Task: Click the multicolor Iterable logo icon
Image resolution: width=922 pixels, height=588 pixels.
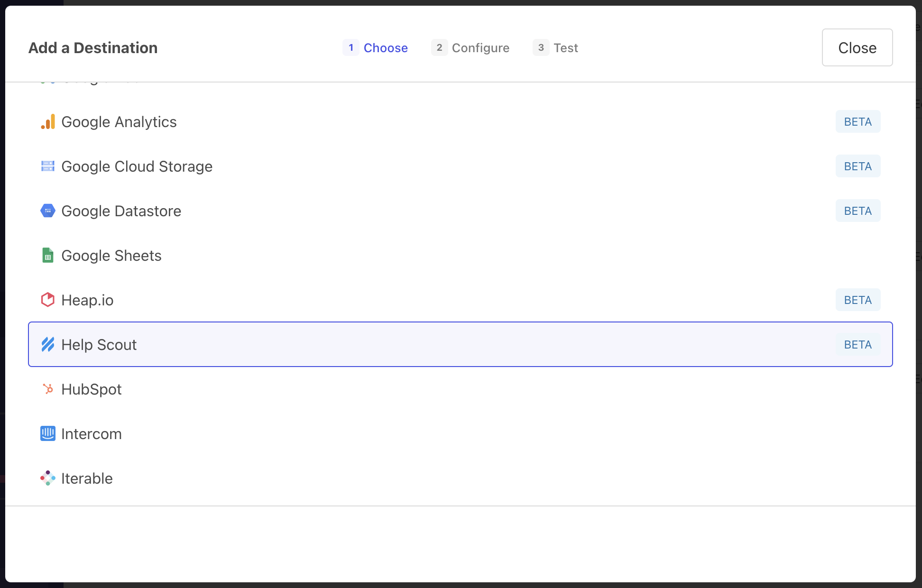Action: point(48,478)
